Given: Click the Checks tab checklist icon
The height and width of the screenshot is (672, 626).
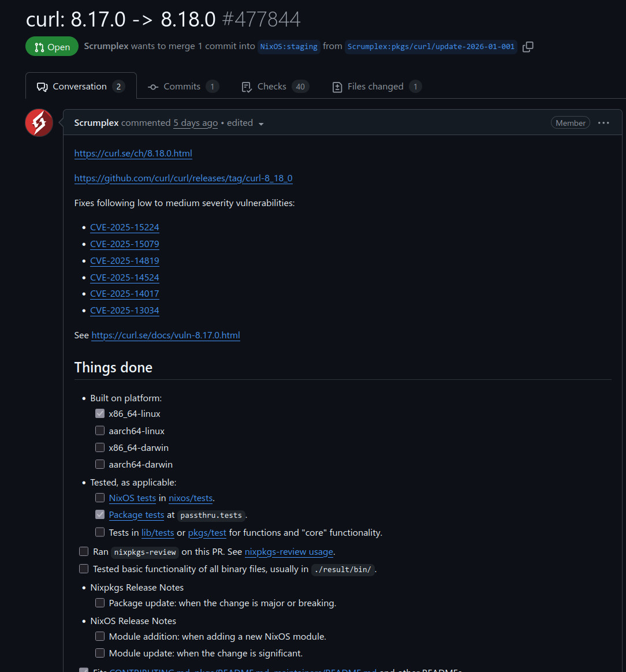Looking at the screenshot, I should [247, 87].
